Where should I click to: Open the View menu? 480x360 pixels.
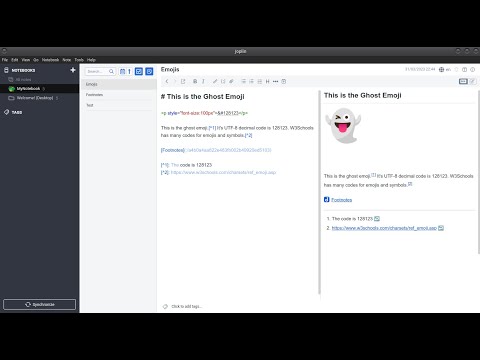[x=26, y=60]
